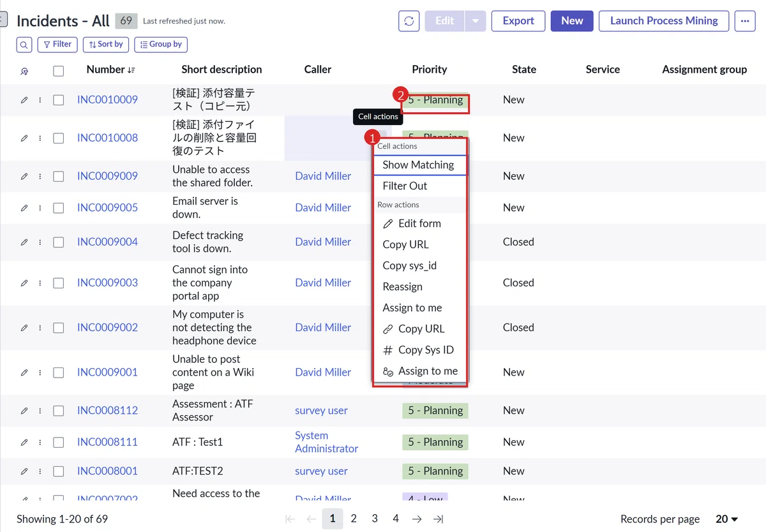Check the box for INC0009009
This screenshot has width=766, height=532.
(x=59, y=176)
